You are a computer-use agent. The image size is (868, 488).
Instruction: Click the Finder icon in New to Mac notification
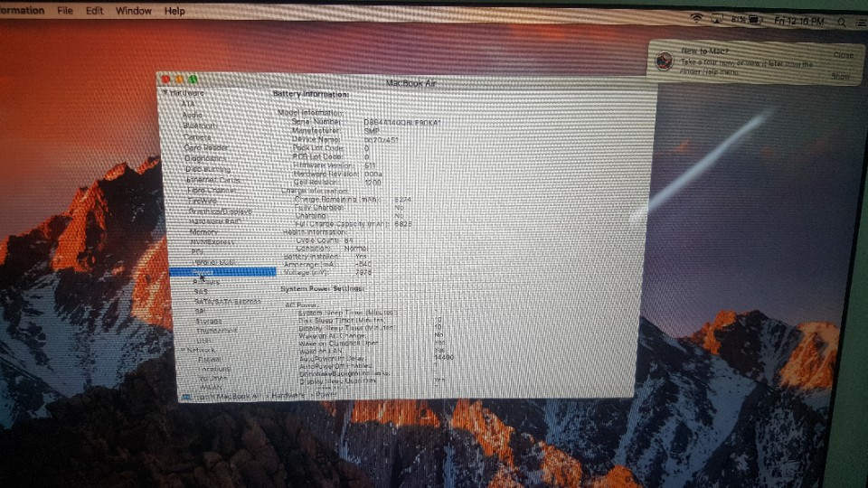(664, 60)
